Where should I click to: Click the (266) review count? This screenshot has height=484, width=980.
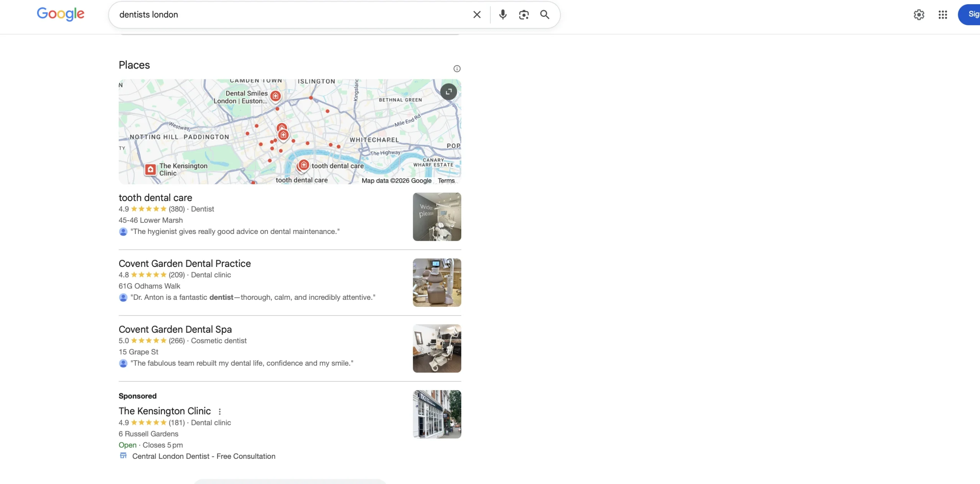[x=176, y=341]
